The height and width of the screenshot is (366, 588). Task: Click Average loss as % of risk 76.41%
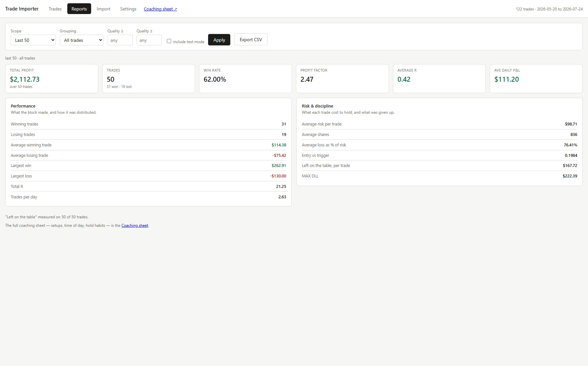tap(570, 145)
